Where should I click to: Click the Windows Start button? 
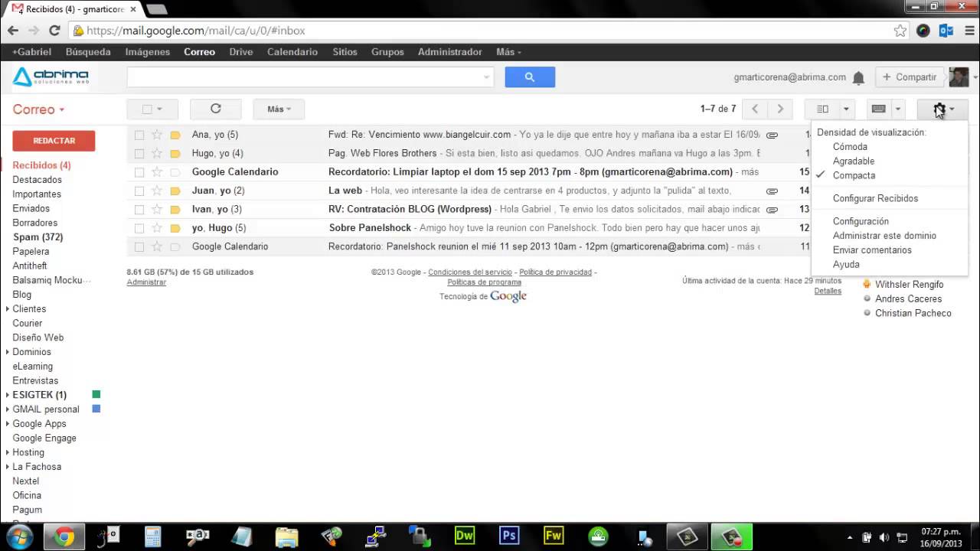(x=19, y=536)
